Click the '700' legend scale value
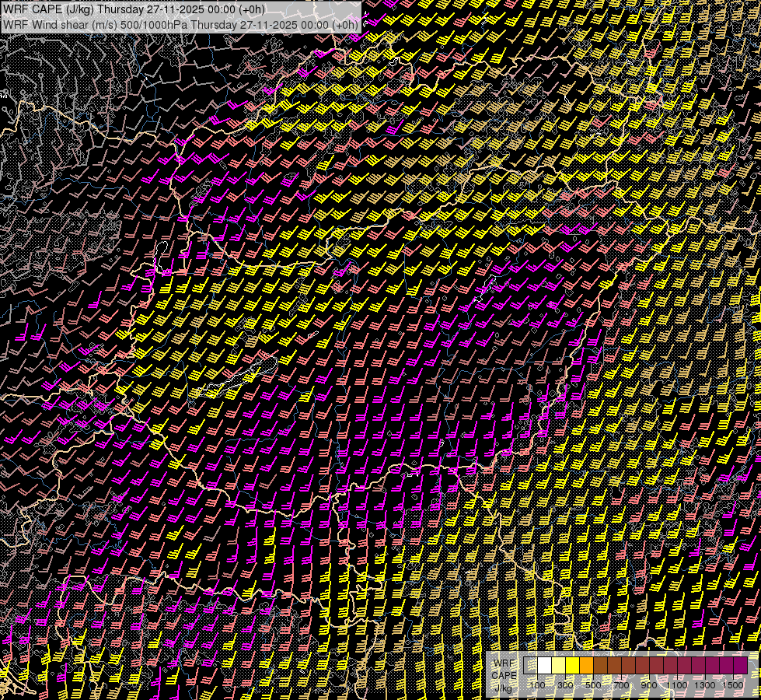 [621, 685]
